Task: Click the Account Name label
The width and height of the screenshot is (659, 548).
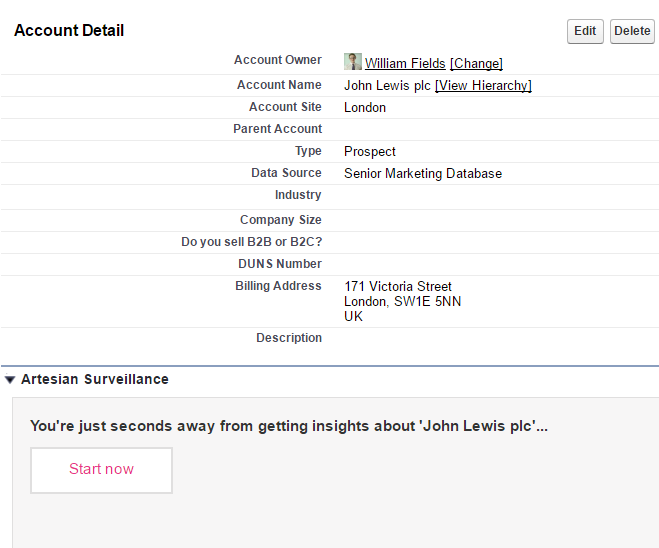Action: (x=279, y=85)
